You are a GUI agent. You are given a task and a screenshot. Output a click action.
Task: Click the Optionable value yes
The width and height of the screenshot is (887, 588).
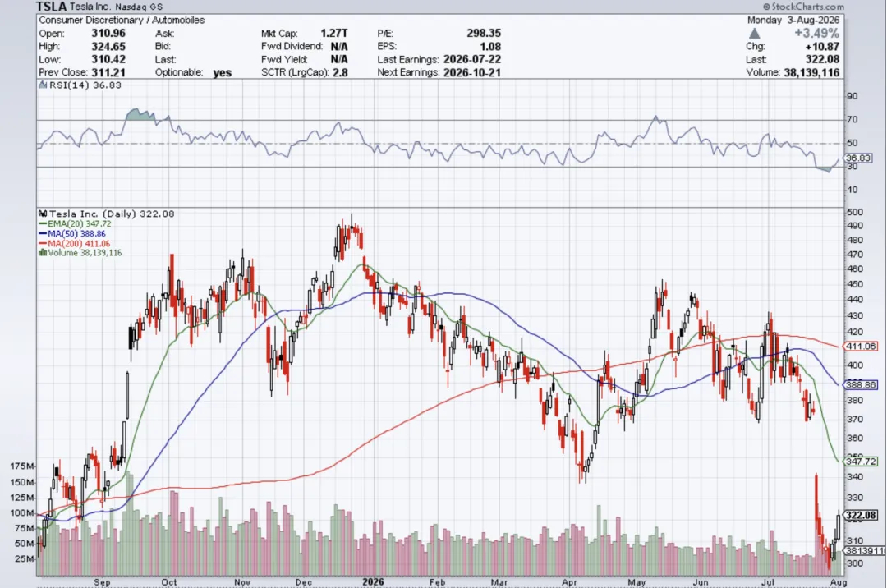pos(223,72)
